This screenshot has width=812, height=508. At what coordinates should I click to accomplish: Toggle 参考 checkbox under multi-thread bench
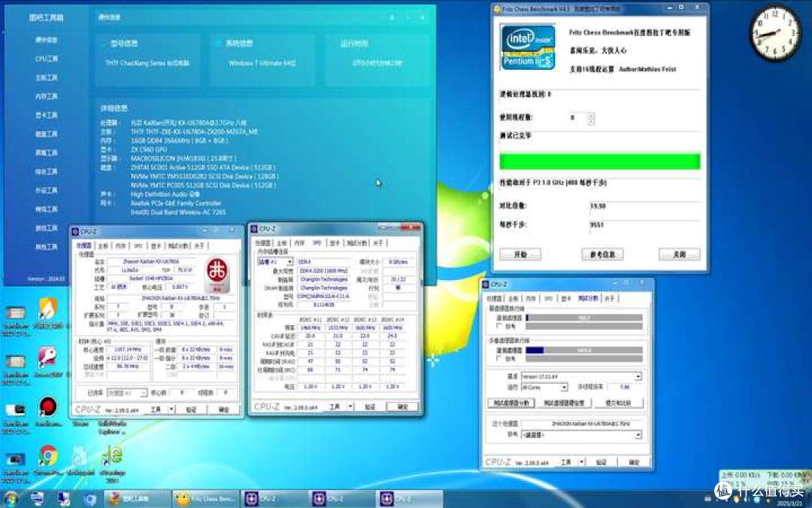coord(499,359)
